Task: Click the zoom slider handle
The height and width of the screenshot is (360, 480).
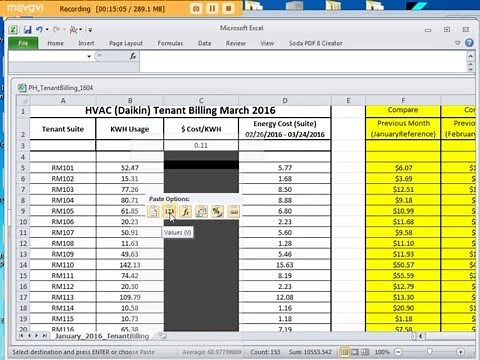Action: [x=429, y=351]
